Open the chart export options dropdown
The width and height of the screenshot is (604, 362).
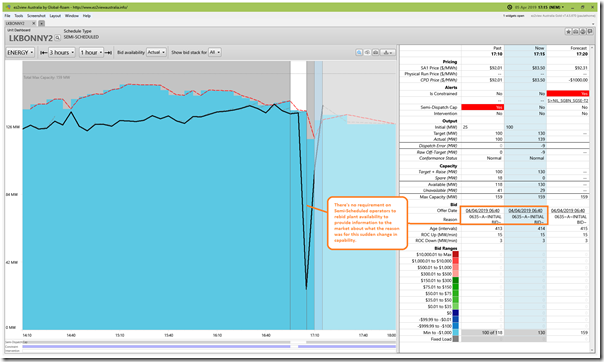388,52
